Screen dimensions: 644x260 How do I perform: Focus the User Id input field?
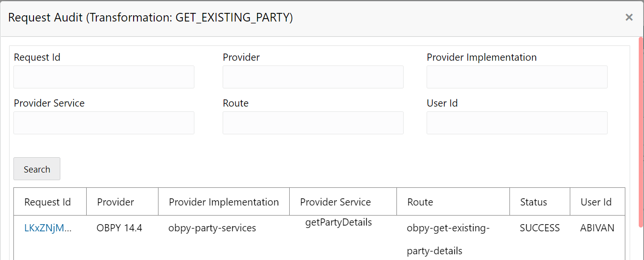517,123
